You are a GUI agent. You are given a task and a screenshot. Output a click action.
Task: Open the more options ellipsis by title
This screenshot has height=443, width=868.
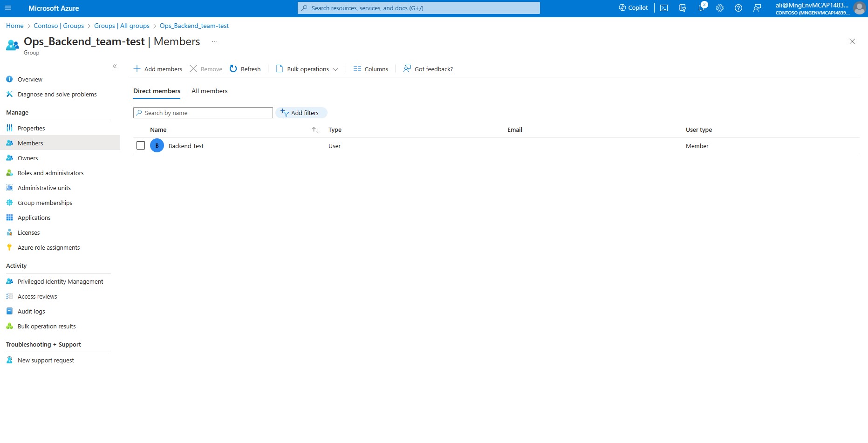(215, 41)
